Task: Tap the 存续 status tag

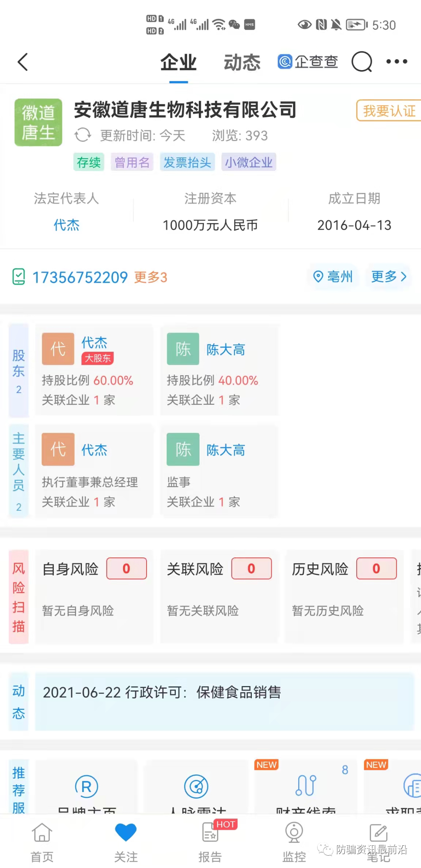Action: coord(89,162)
